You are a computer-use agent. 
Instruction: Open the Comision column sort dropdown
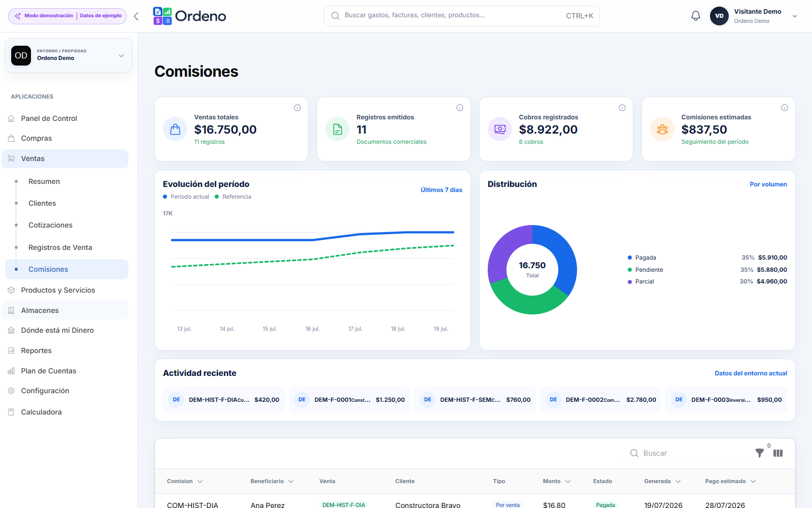[200, 482]
